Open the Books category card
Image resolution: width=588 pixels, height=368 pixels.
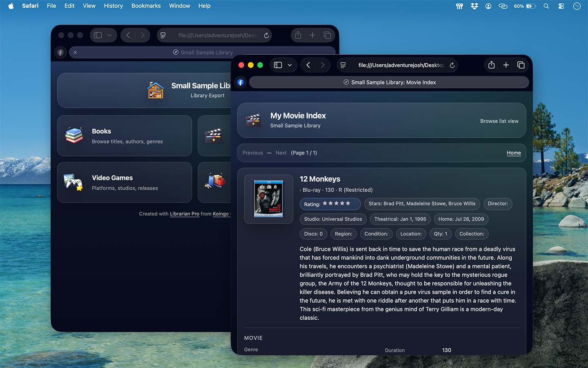125,136
